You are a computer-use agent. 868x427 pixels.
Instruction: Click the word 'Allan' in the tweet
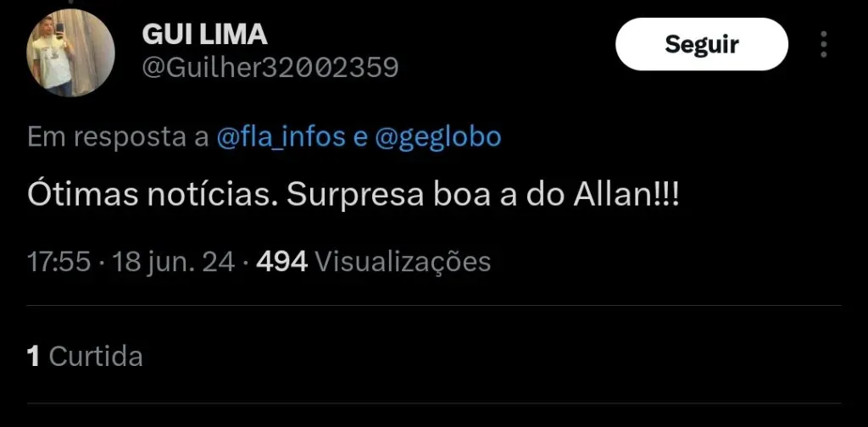click(x=614, y=197)
